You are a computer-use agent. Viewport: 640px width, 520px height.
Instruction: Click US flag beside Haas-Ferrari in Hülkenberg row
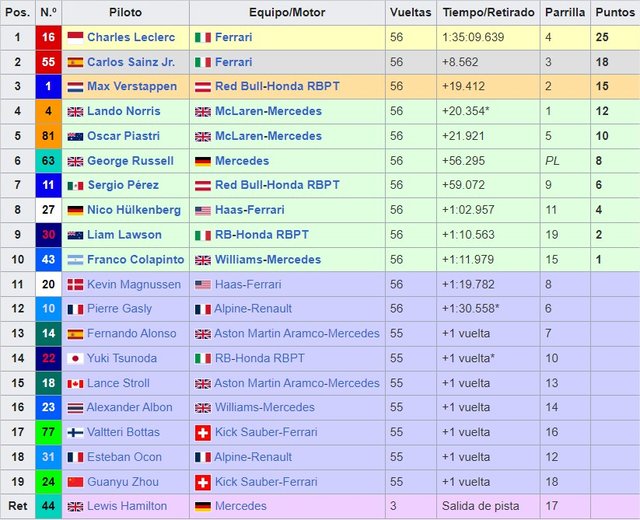point(203,211)
